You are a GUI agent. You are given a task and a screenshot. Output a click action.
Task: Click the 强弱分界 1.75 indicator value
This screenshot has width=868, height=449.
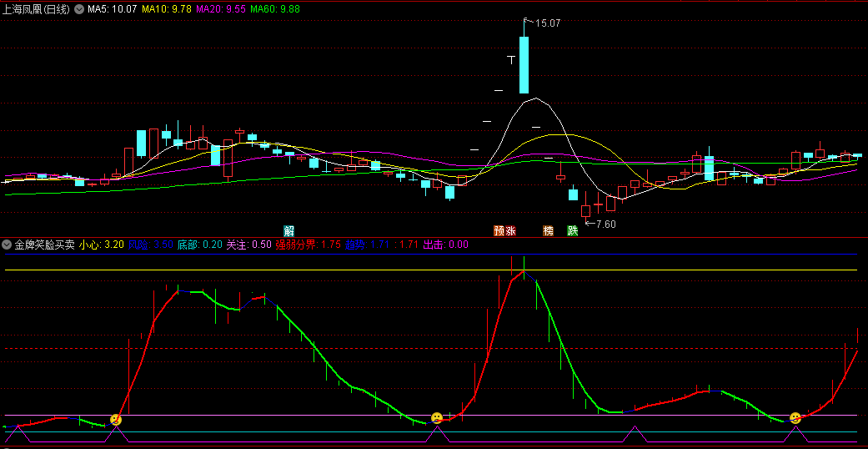point(308,245)
